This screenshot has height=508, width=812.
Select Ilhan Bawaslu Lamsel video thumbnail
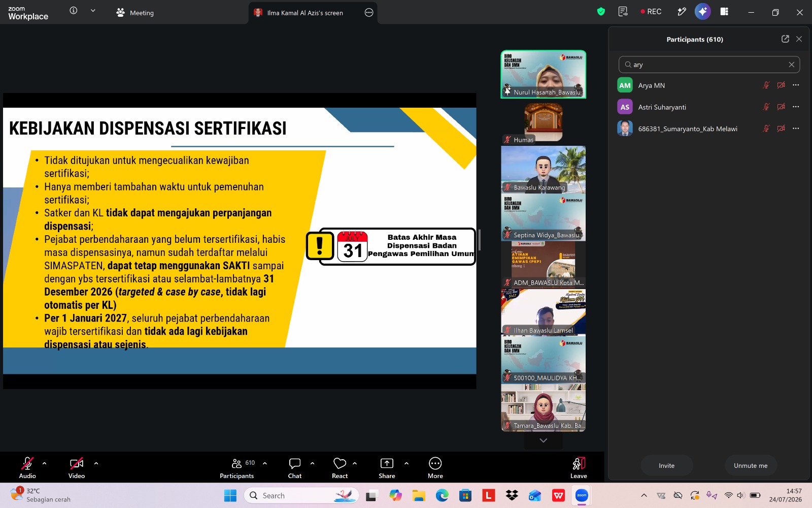(544, 312)
